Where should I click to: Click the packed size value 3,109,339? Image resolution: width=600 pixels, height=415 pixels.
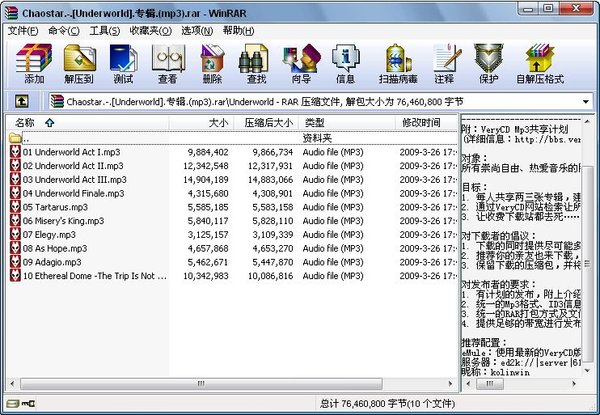[272, 235]
